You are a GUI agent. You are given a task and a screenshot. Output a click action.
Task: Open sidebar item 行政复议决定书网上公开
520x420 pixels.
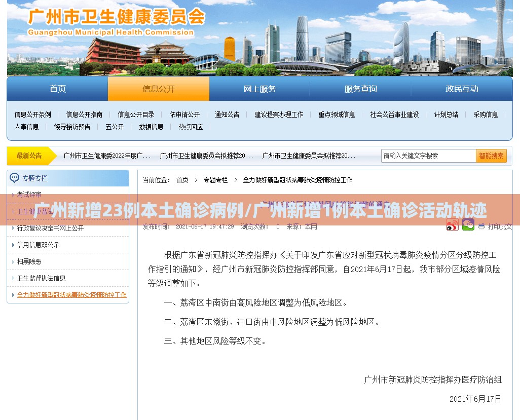click(50, 228)
